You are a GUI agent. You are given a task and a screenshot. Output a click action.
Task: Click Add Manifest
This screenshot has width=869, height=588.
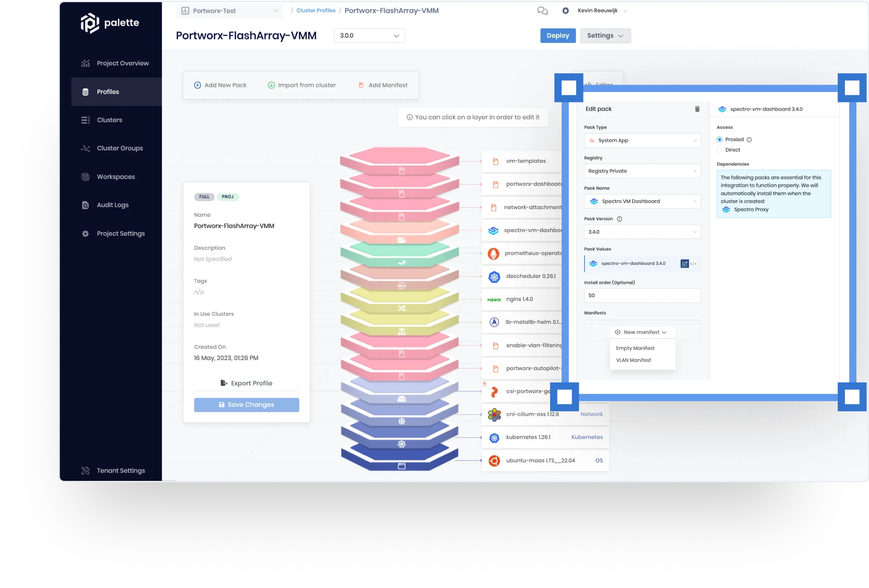click(x=383, y=85)
